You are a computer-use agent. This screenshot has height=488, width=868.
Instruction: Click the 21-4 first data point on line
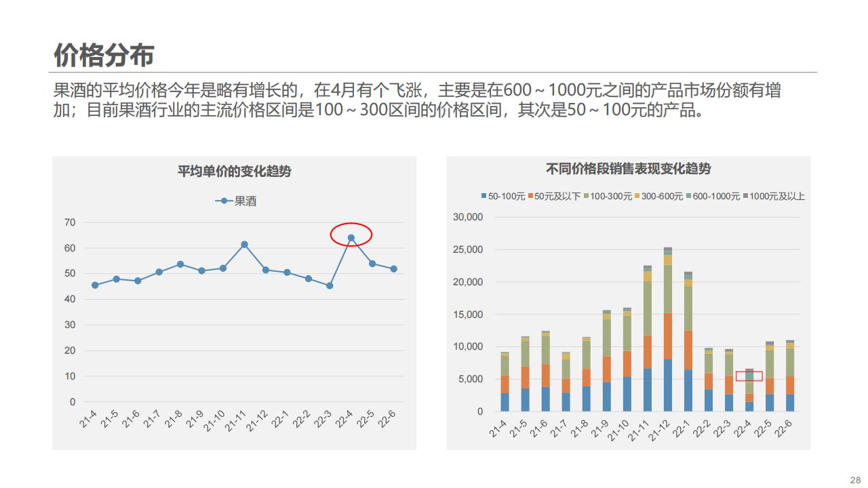95,285
